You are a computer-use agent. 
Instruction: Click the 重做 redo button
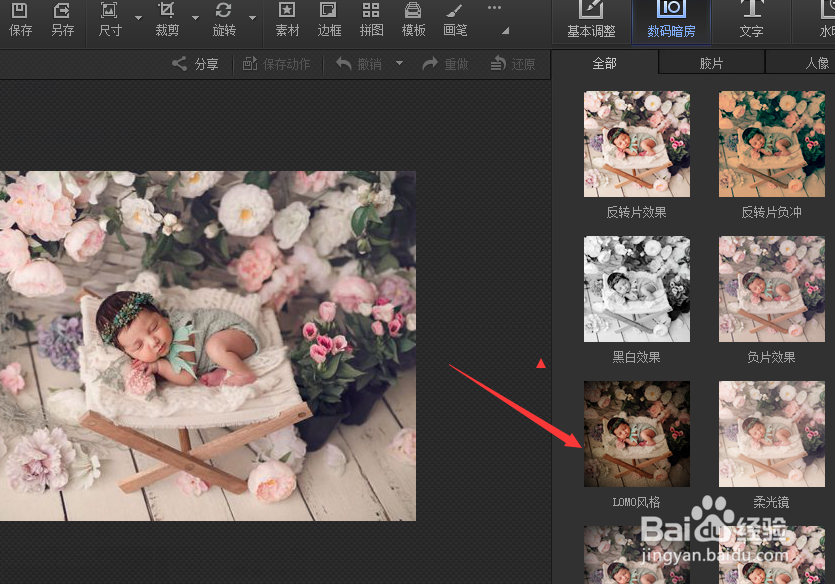coord(445,64)
